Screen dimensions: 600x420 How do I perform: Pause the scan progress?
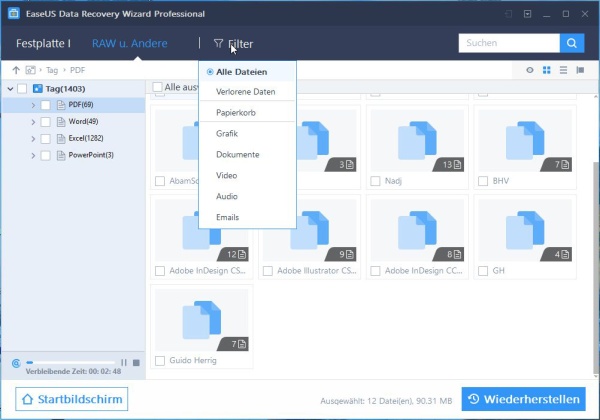point(124,362)
